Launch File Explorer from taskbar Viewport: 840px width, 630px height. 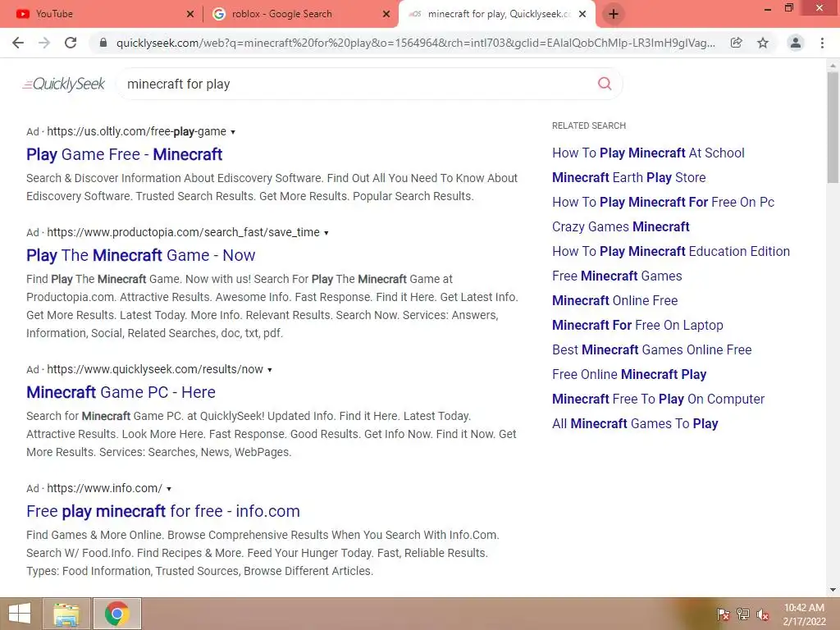(66, 614)
